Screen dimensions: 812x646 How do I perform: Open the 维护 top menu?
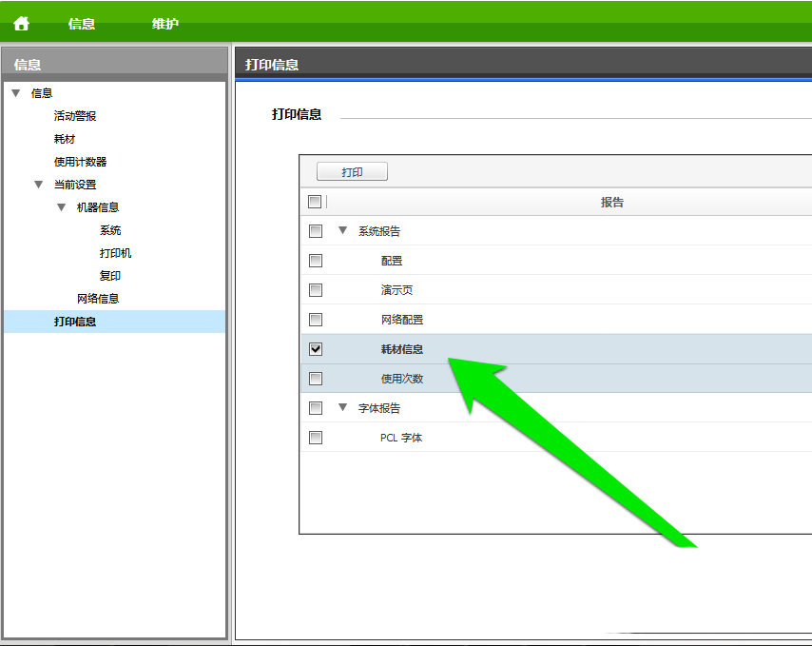pyautogui.click(x=165, y=24)
